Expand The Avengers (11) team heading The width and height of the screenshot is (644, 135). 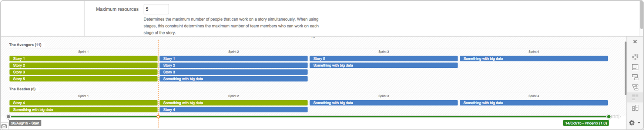[25, 45]
